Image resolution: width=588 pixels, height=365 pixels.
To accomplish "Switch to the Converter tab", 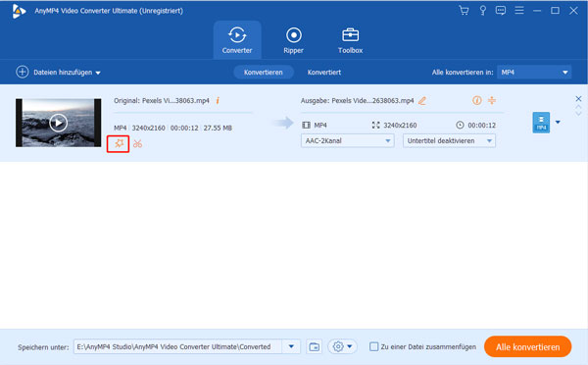I will pos(237,40).
